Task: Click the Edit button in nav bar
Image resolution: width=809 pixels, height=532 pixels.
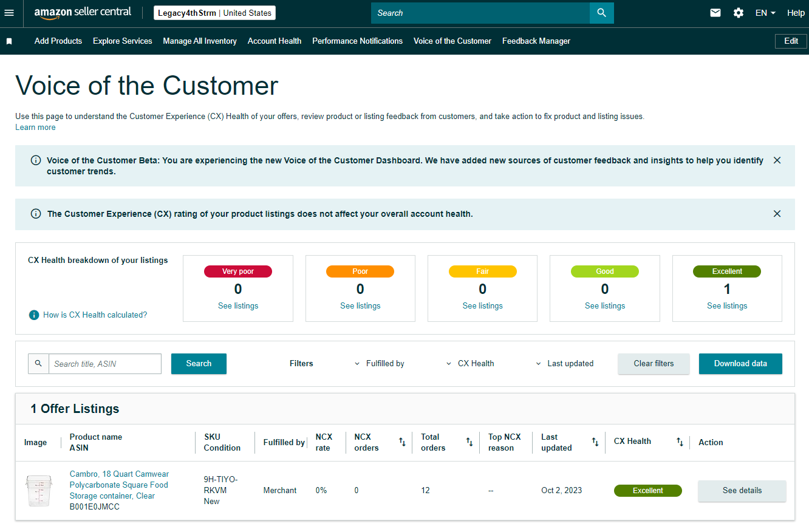Action: (x=791, y=41)
